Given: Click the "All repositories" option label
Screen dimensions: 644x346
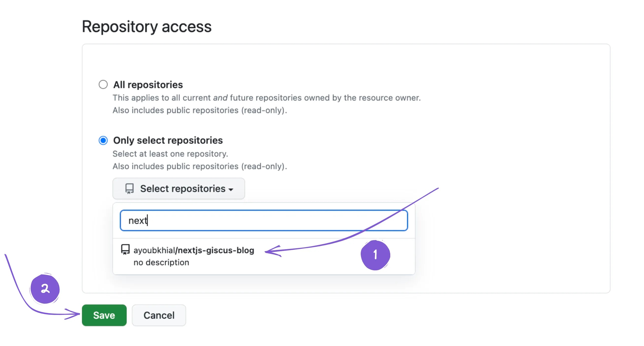Looking at the screenshot, I should click(x=148, y=85).
